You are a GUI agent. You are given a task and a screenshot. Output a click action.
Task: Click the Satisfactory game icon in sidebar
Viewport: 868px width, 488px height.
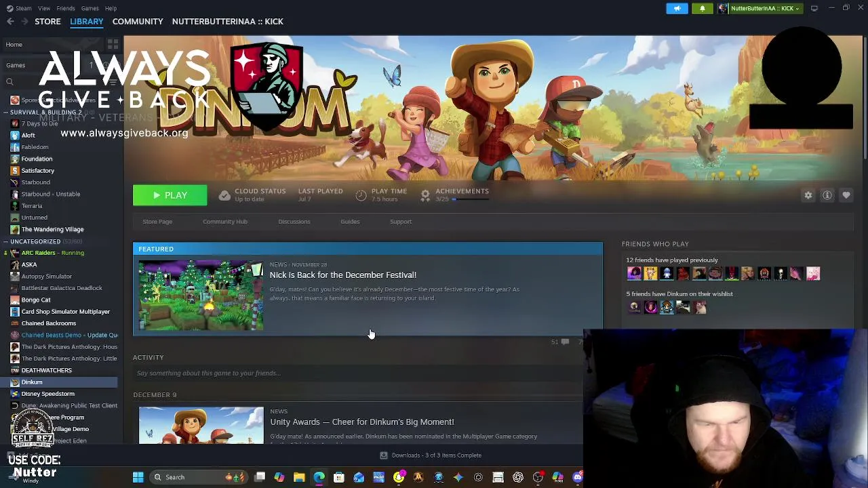(15, 171)
